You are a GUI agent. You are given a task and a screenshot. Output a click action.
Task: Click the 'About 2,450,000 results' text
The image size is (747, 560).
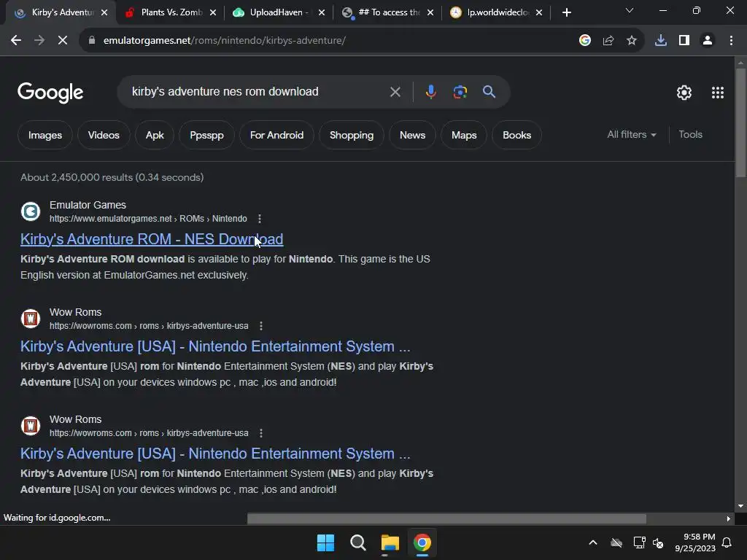(112, 178)
